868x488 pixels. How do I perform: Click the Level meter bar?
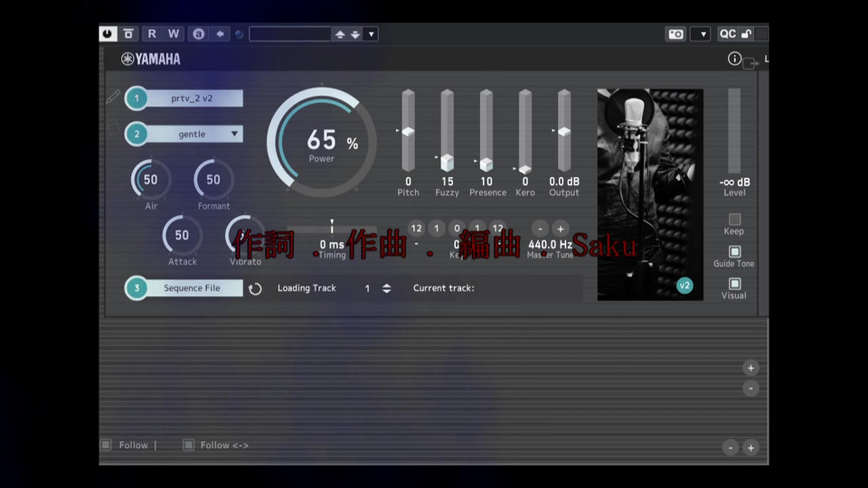[734, 131]
